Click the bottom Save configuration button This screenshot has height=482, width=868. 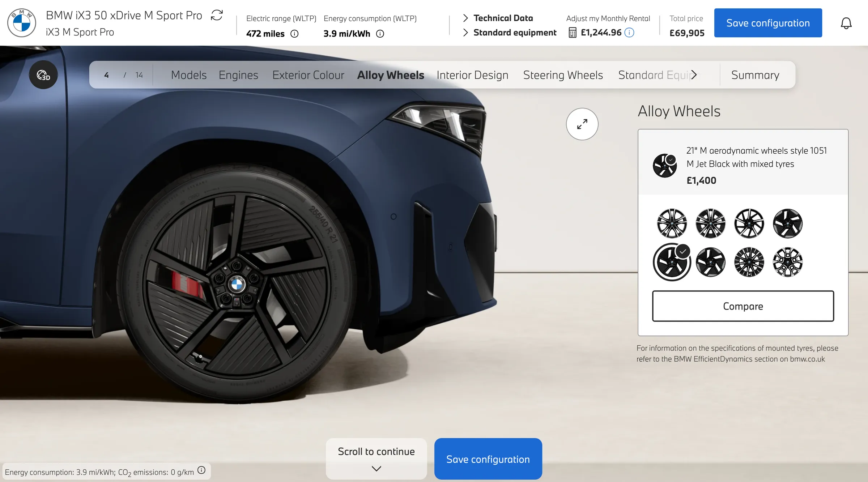(x=488, y=459)
